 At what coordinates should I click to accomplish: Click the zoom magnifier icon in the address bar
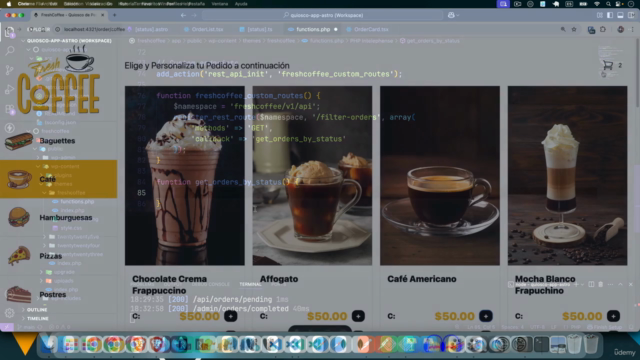coord(563,29)
